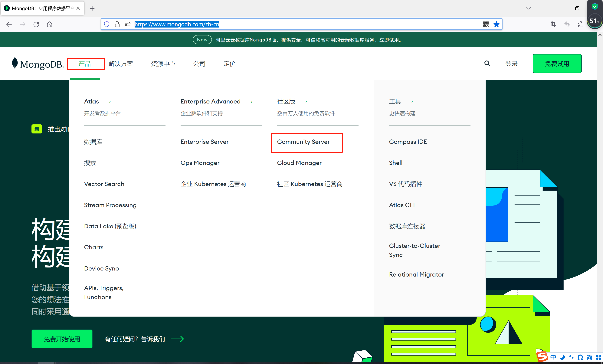View site security padlock info
The image size is (603, 364).
[x=117, y=24]
